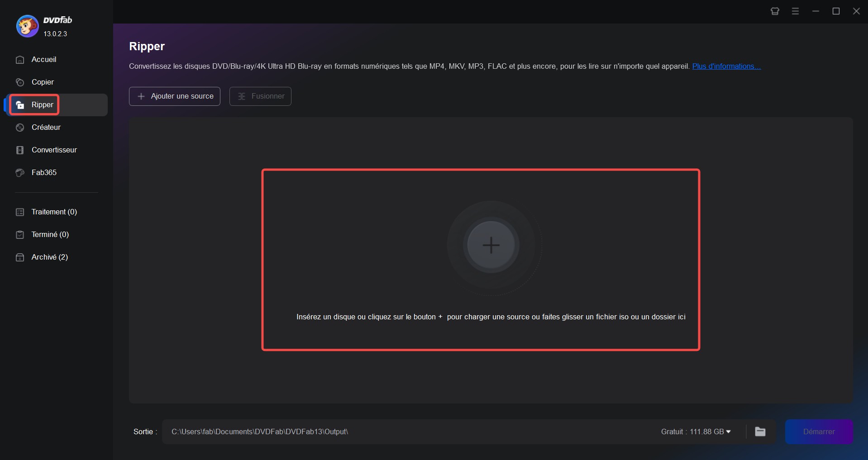Click the Fab365 icon
Image resolution: width=868 pixels, height=460 pixels.
20,173
